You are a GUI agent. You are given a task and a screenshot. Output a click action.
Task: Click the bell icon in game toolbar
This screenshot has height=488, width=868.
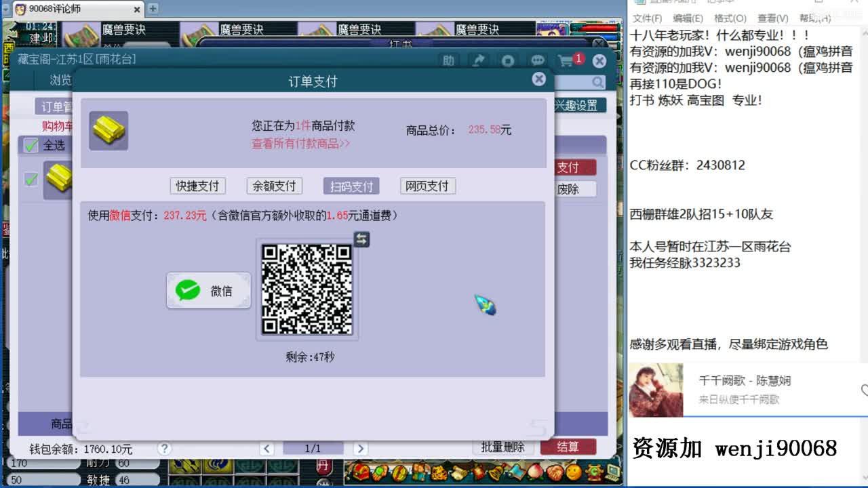tap(497, 471)
